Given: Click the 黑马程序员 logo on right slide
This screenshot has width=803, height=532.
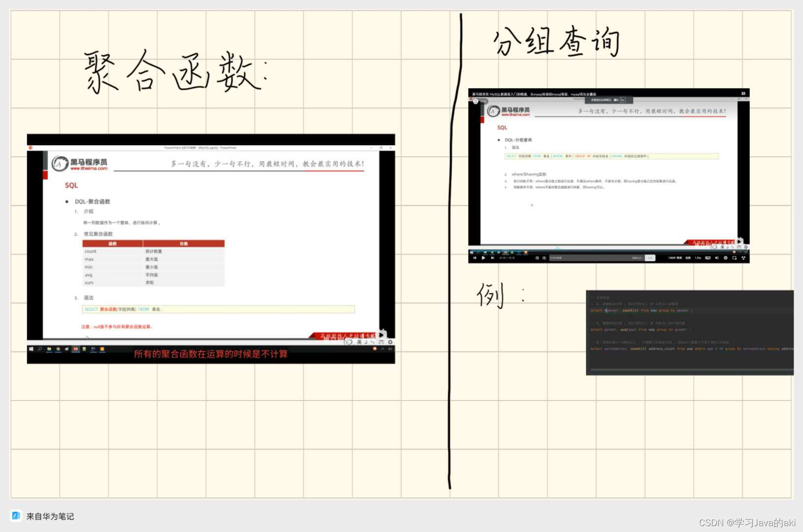Looking at the screenshot, I should [x=509, y=111].
